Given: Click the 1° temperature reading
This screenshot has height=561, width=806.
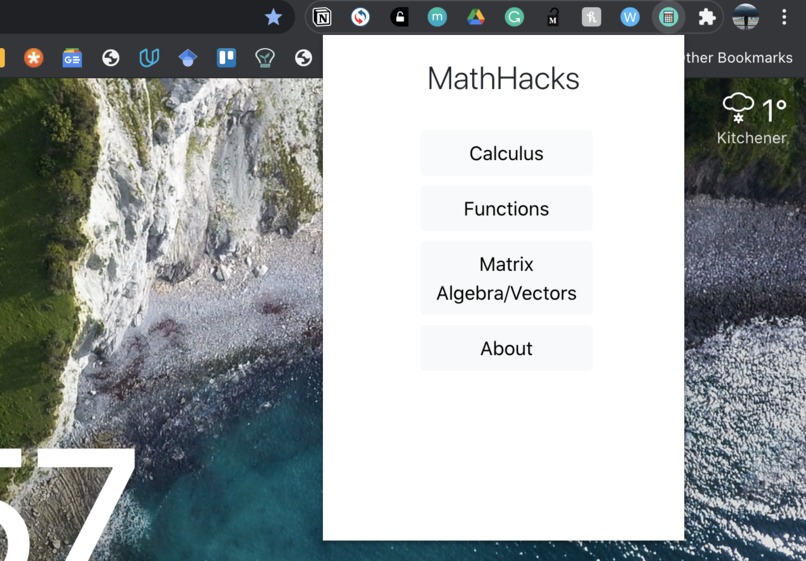Looking at the screenshot, I should (x=774, y=110).
